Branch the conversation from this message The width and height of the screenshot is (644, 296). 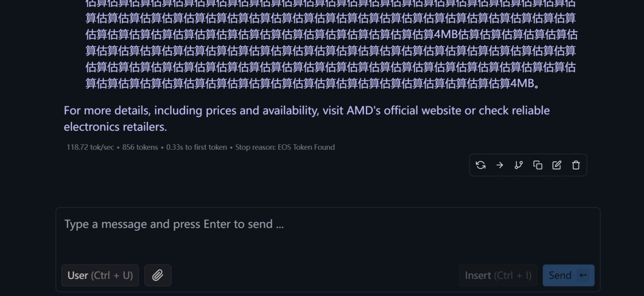coord(519,165)
